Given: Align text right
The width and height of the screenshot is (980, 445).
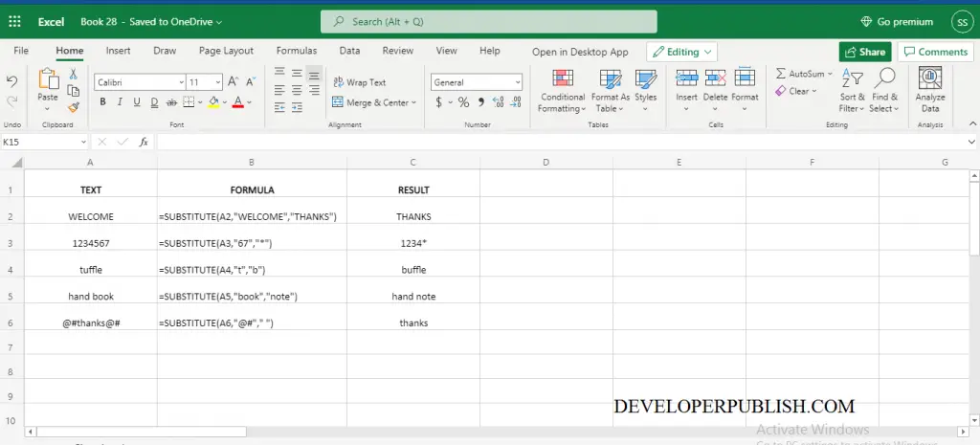Looking at the screenshot, I should (314, 91).
